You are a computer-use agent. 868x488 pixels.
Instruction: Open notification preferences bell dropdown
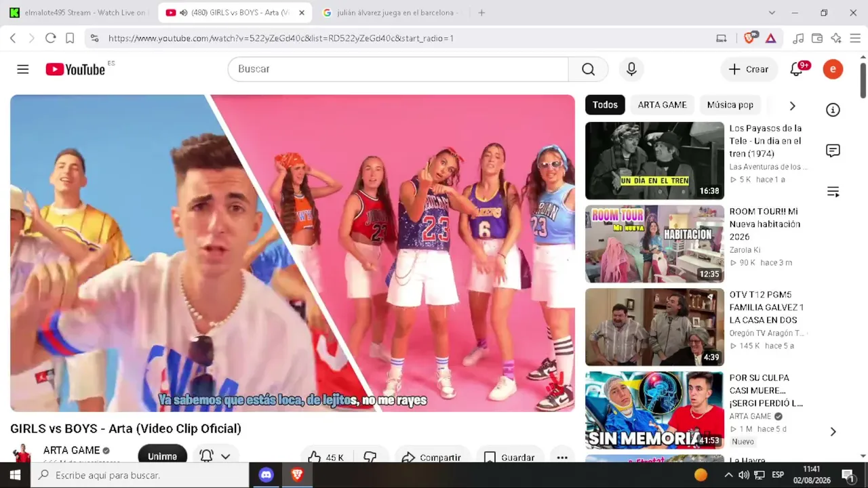pyautogui.click(x=216, y=457)
